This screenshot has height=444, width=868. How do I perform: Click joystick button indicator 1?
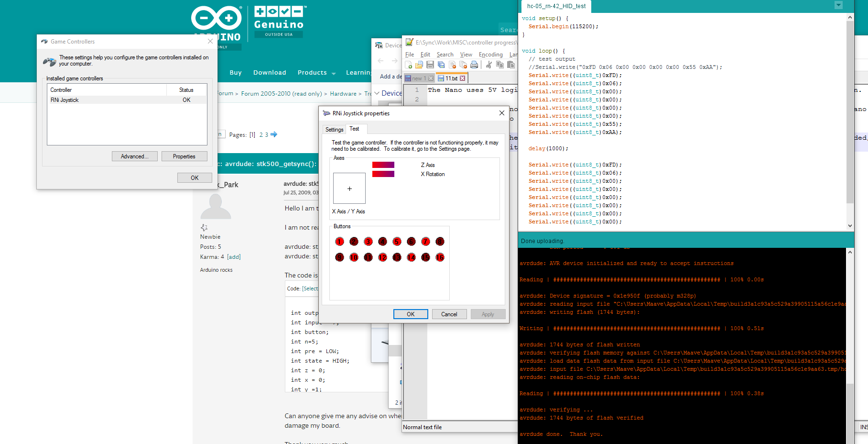[339, 242]
